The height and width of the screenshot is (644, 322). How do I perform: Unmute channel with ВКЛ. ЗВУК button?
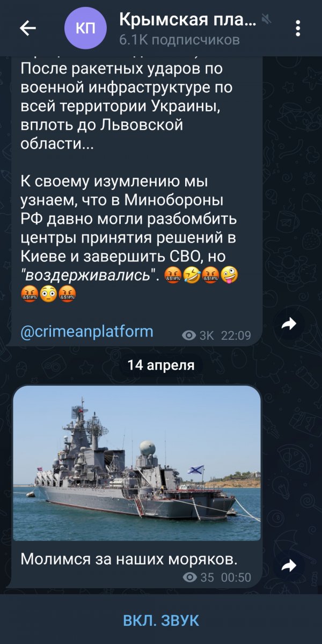pos(161,621)
